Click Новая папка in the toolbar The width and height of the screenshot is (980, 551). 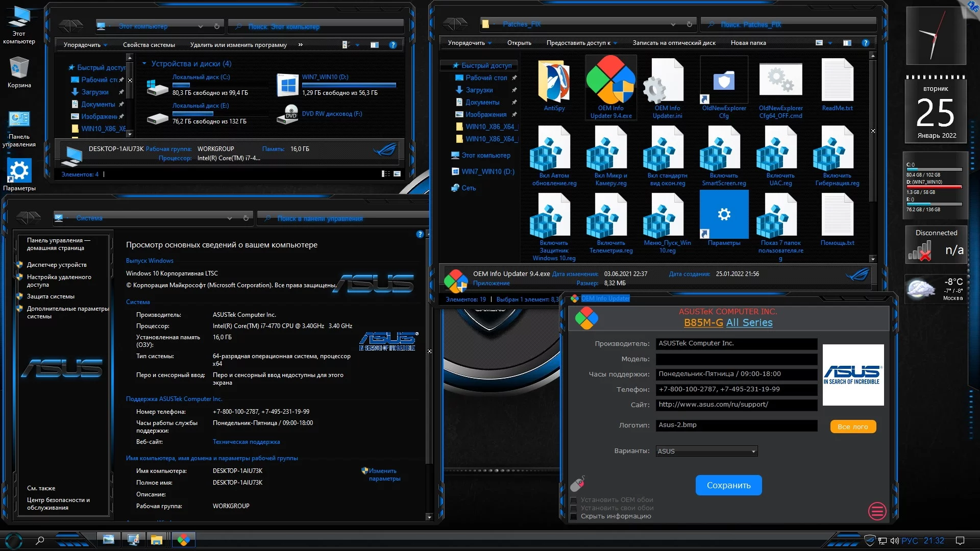[748, 43]
